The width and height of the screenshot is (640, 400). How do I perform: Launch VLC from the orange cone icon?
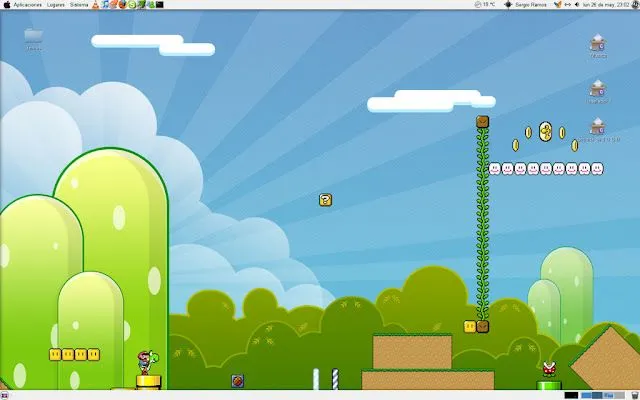coord(96,5)
